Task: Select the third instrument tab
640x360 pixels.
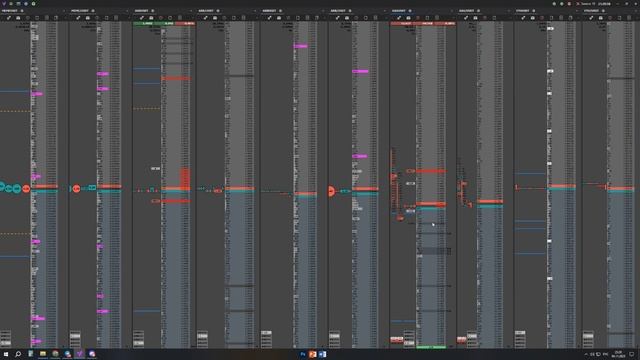Action: tap(144, 11)
